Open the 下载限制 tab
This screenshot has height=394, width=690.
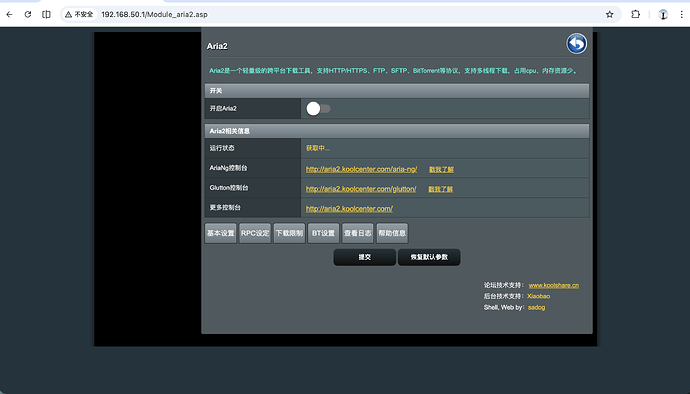click(289, 233)
